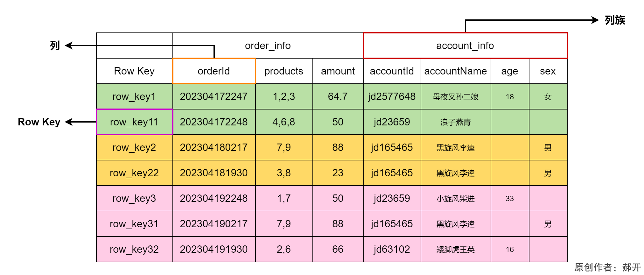Select the age column header

pyautogui.click(x=510, y=71)
